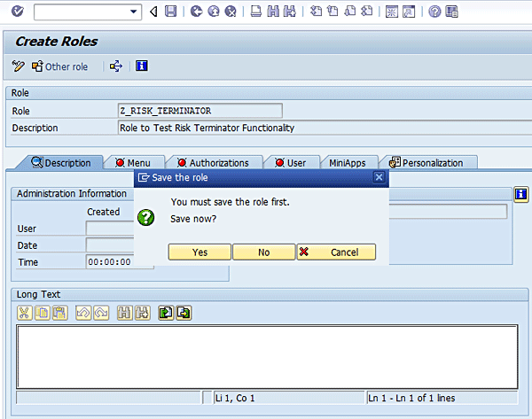Go to First Page icon
Screen dimensions: 532x419
[x=317, y=12]
